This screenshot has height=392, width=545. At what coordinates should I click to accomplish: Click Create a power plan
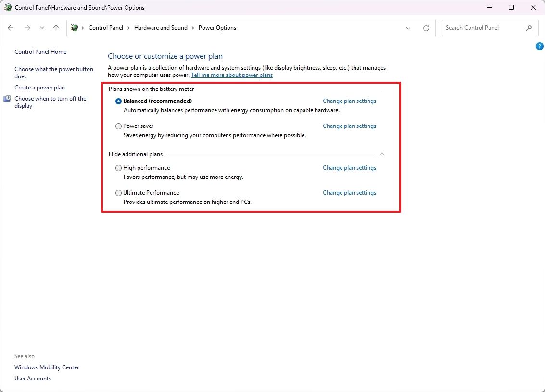point(39,87)
